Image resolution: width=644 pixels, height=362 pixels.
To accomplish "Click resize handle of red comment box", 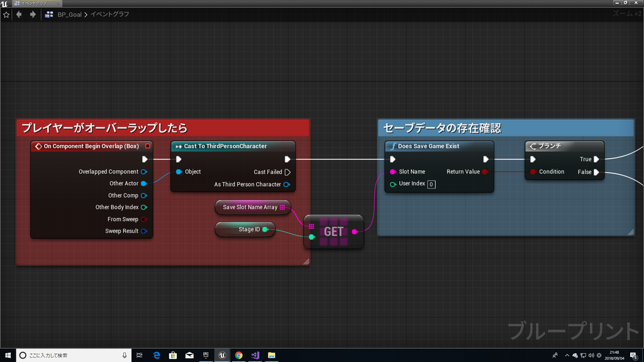I will coord(306,262).
